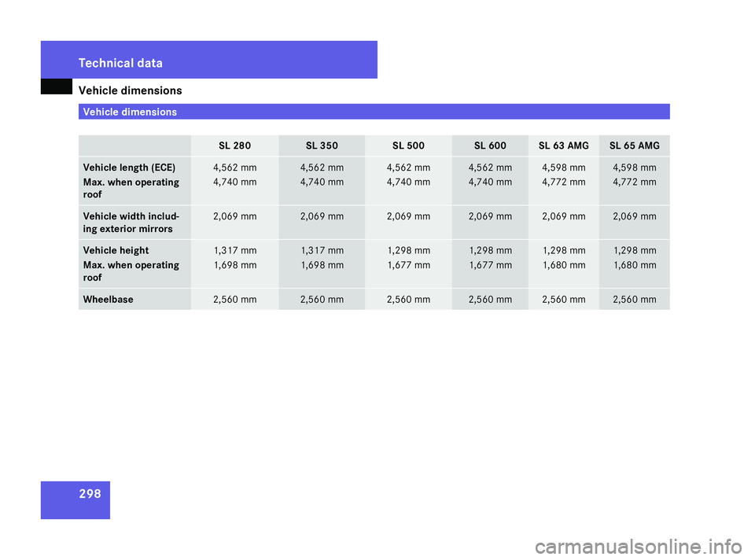Click SL 63 AMG wheelbase '2,560 mm'
The width and height of the screenshot is (755, 560).
(x=564, y=300)
